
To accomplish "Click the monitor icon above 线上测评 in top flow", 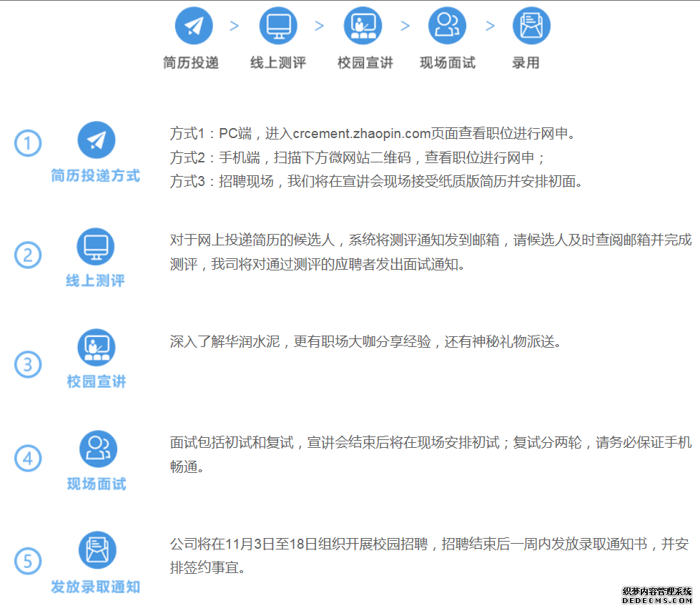I will tap(278, 26).
